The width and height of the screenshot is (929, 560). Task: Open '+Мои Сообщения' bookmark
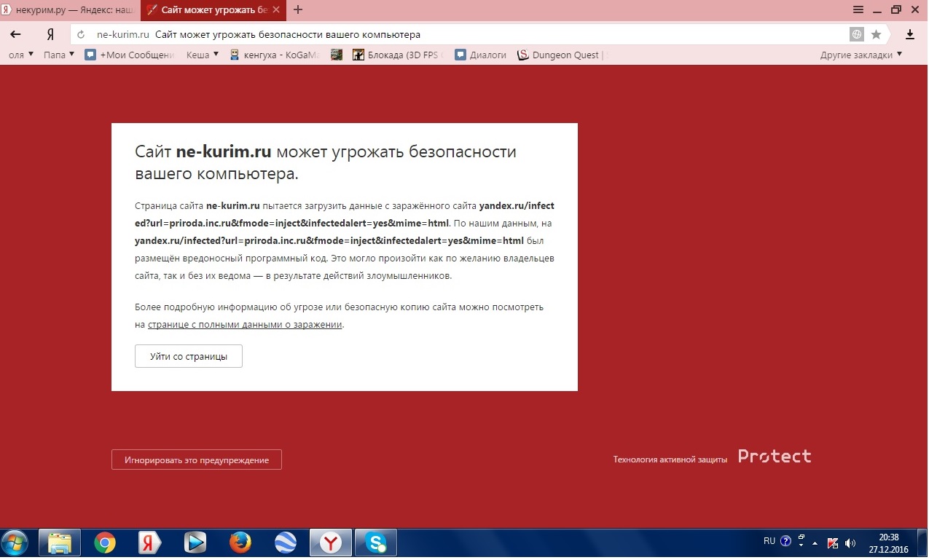[x=130, y=55]
